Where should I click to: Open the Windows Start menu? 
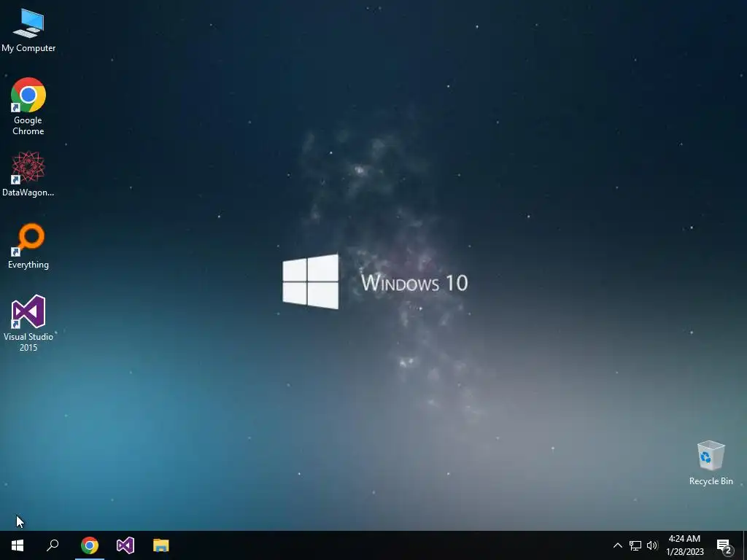coord(18,545)
